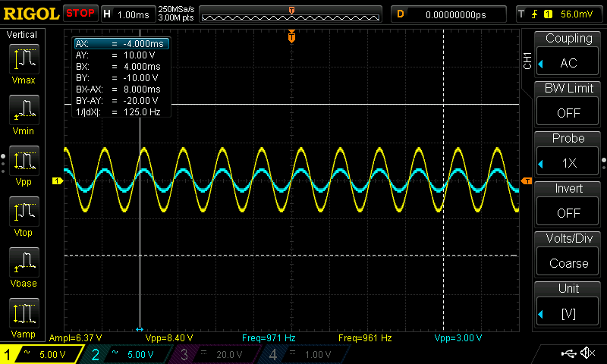Select channel 4 tab at 1.00 V
This screenshot has width=607, height=364.
click(x=306, y=354)
